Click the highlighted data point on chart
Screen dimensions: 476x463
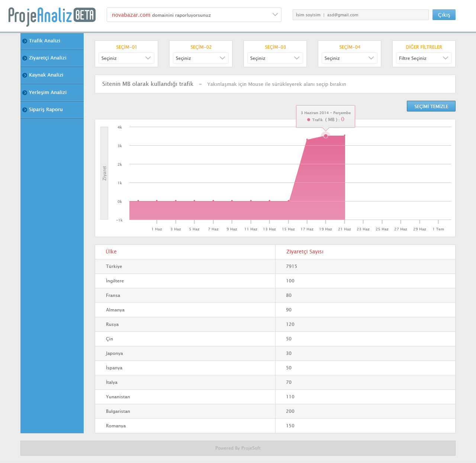point(326,136)
